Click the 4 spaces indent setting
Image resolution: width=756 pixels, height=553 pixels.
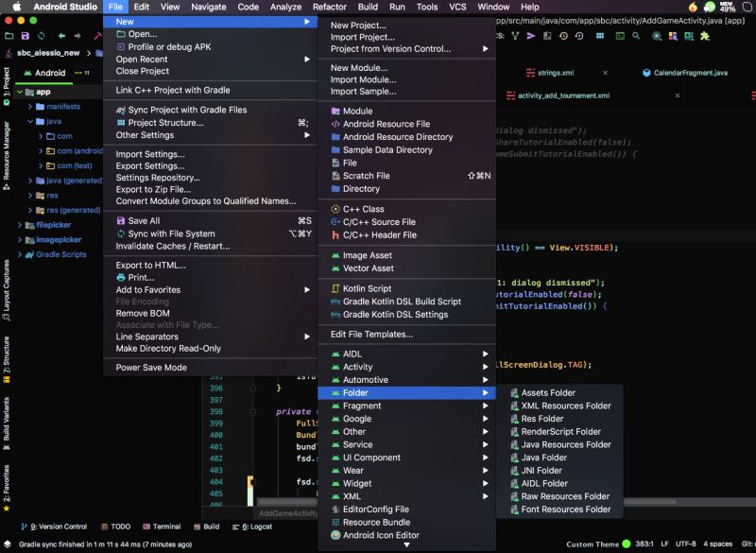(x=718, y=544)
